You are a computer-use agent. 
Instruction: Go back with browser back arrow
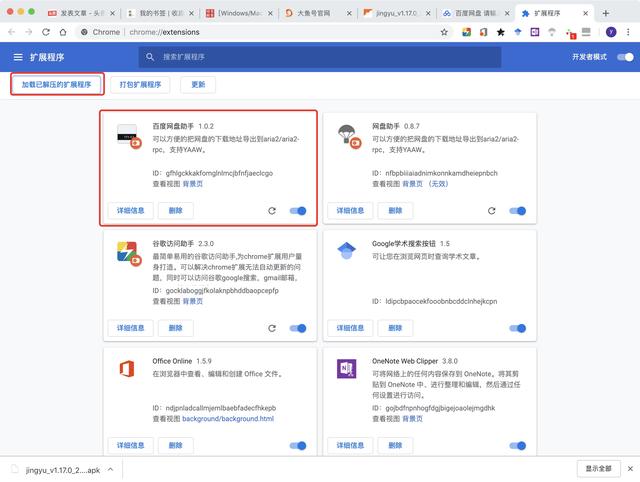(11, 32)
